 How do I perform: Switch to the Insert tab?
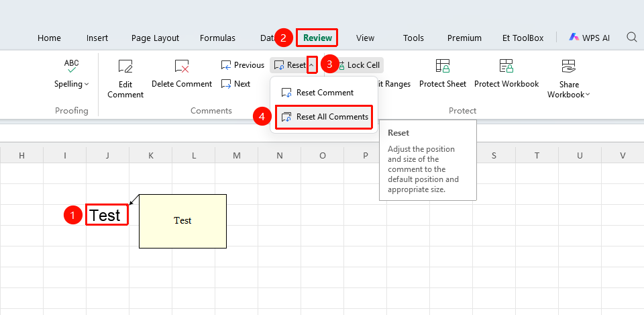coord(97,38)
